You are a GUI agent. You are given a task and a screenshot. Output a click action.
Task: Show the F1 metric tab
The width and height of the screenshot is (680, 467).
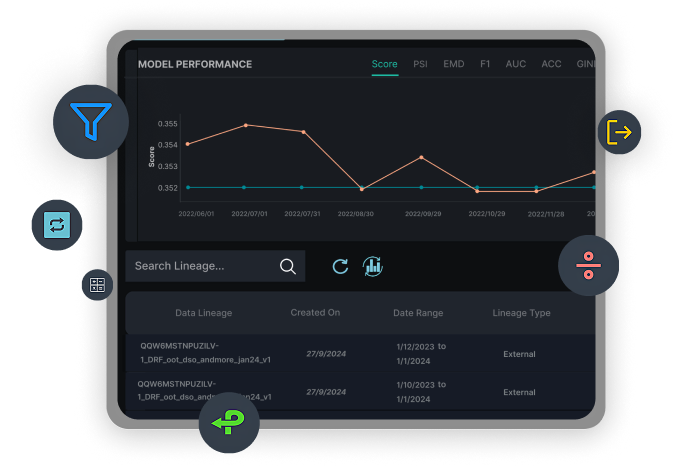click(485, 65)
